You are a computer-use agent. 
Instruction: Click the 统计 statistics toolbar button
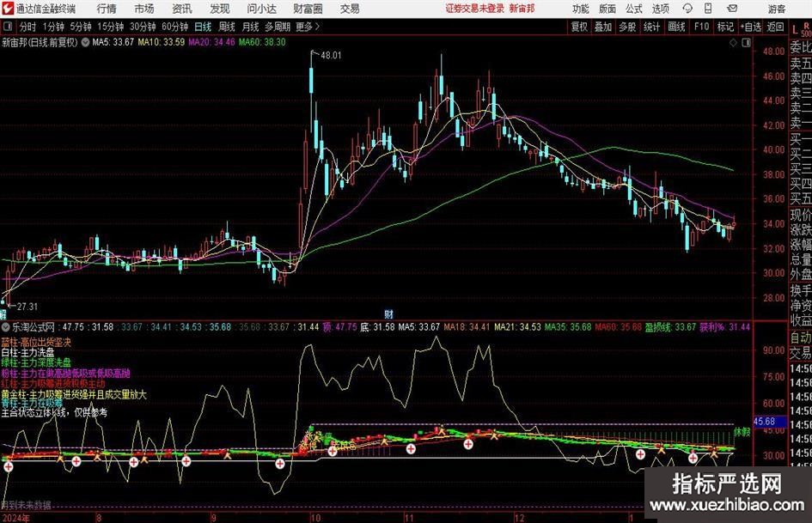click(x=651, y=27)
